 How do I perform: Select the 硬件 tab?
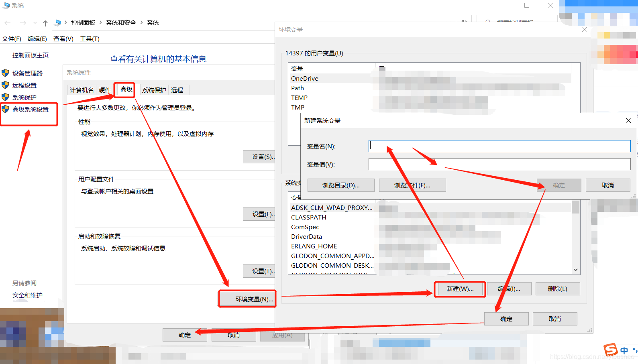(105, 90)
